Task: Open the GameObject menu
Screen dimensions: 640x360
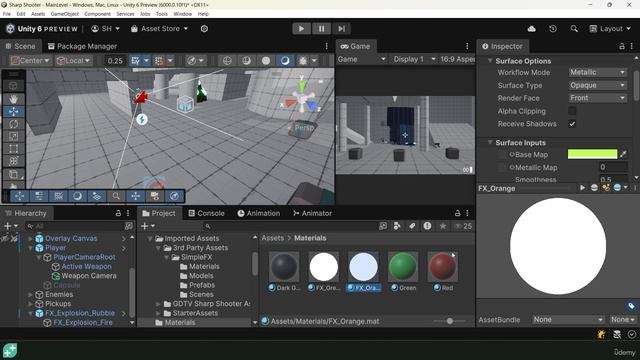Action: coord(64,14)
